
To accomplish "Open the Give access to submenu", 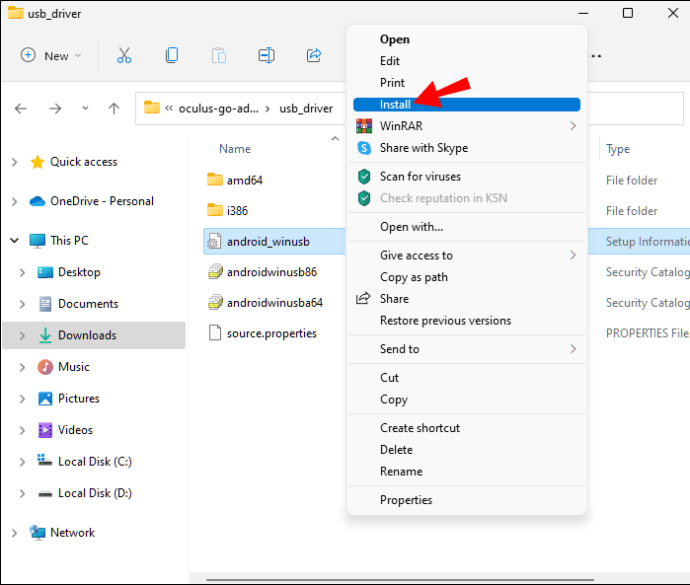I will (466, 255).
